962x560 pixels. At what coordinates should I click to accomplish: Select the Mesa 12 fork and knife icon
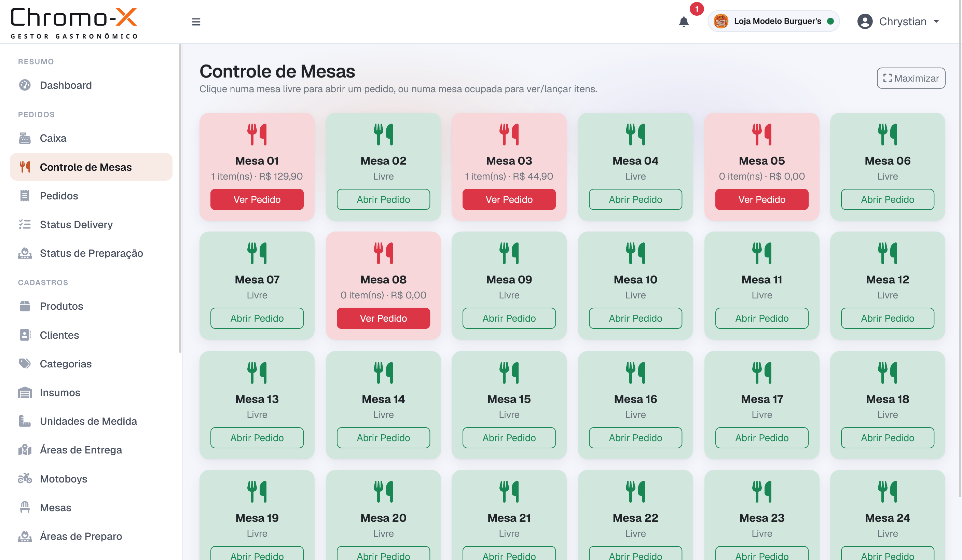(x=887, y=253)
